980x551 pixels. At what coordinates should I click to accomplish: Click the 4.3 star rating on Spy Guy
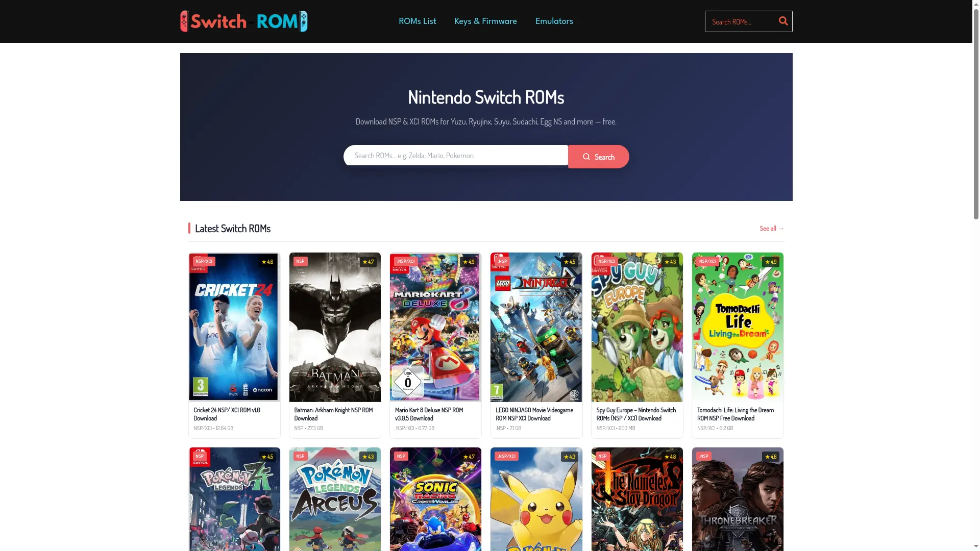(670, 262)
